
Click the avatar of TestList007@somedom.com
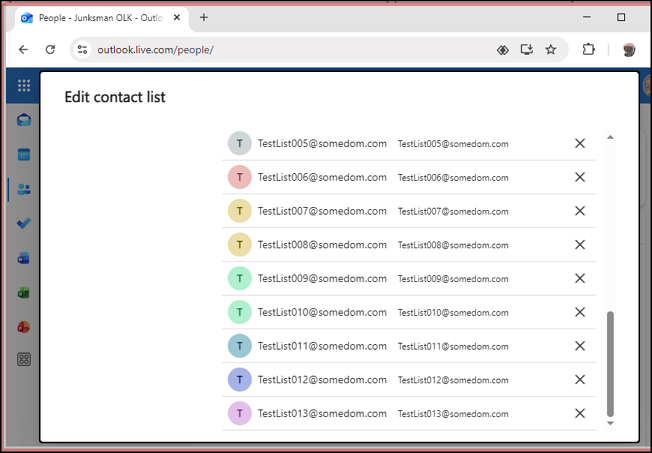point(240,211)
